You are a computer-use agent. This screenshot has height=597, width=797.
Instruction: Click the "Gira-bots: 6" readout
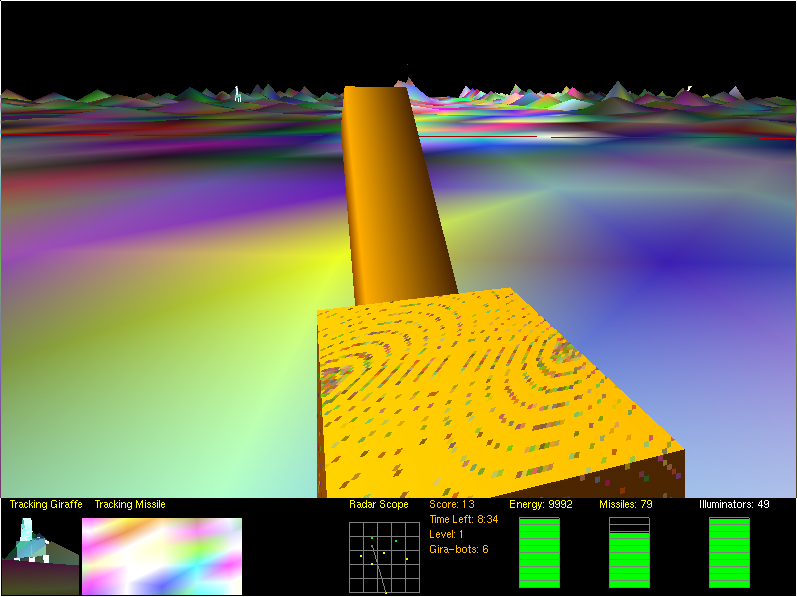(459, 549)
